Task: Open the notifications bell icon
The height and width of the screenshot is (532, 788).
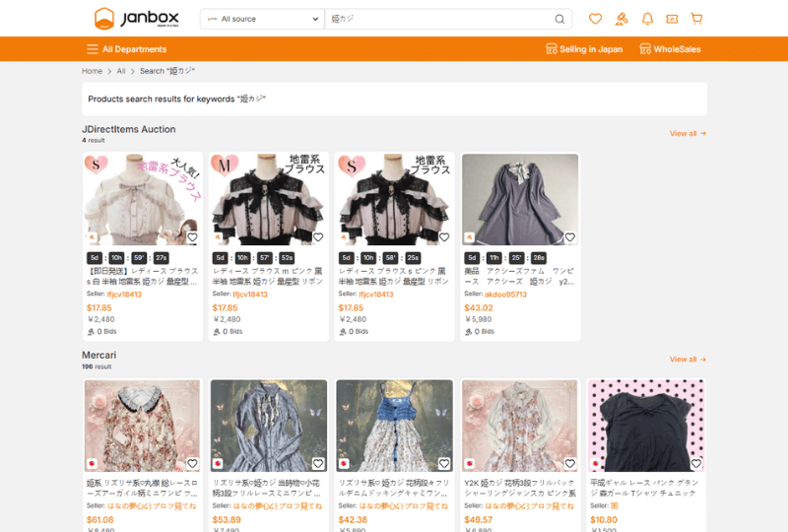Action: (647, 19)
